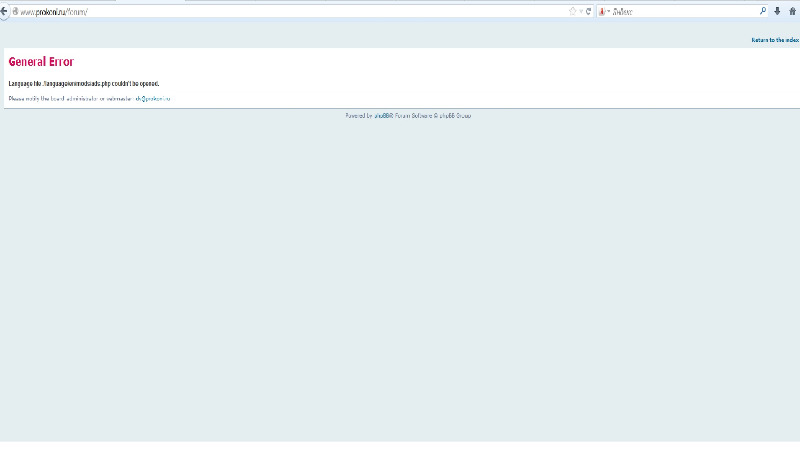Image resolution: width=800 pixels, height=452 pixels.
Task: Bookmark this page with the star icon
Action: click(x=573, y=11)
